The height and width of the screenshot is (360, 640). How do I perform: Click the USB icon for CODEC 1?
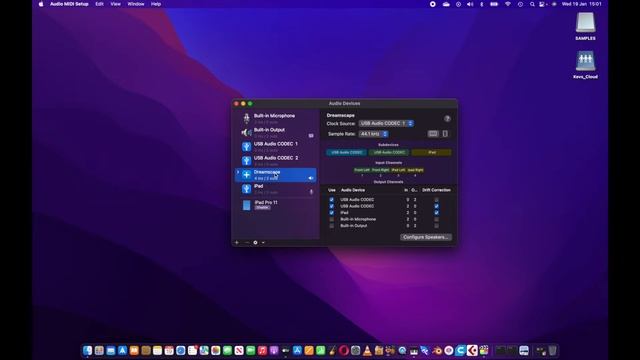[246, 147]
